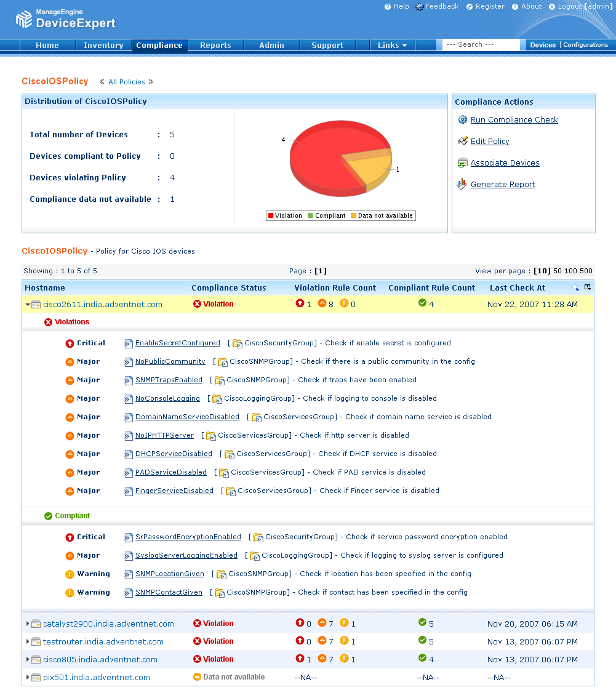Screen dimensions: 616x698
Task: Click device icon beside catalyst2900.india.adventnet.com
Action: 36,624
